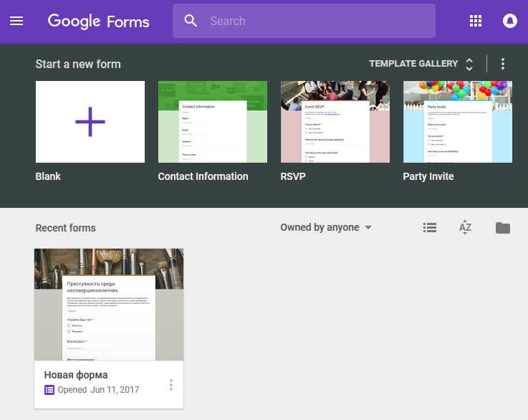Screen dimensions: 528x420
Task: Click into the Search field
Action: 315,21
